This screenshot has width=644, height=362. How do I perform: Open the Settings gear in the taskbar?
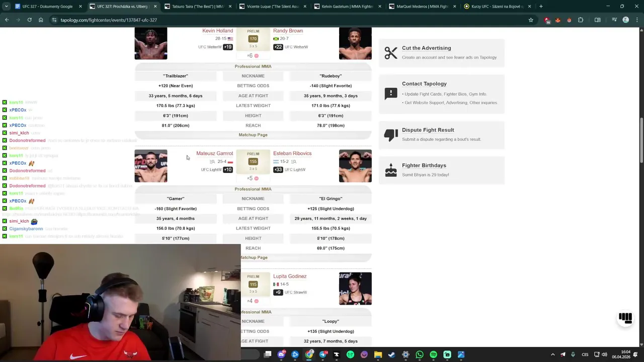[x=406, y=354]
